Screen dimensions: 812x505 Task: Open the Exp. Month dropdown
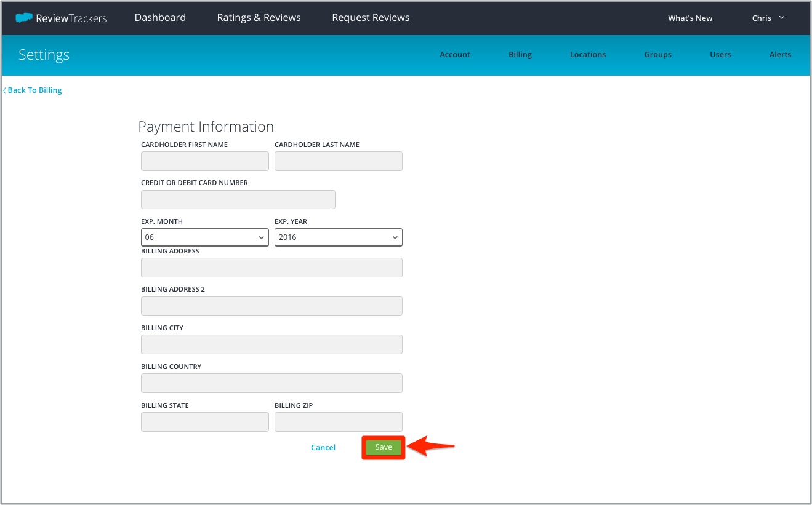pyautogui.click(x=205, y=237)
